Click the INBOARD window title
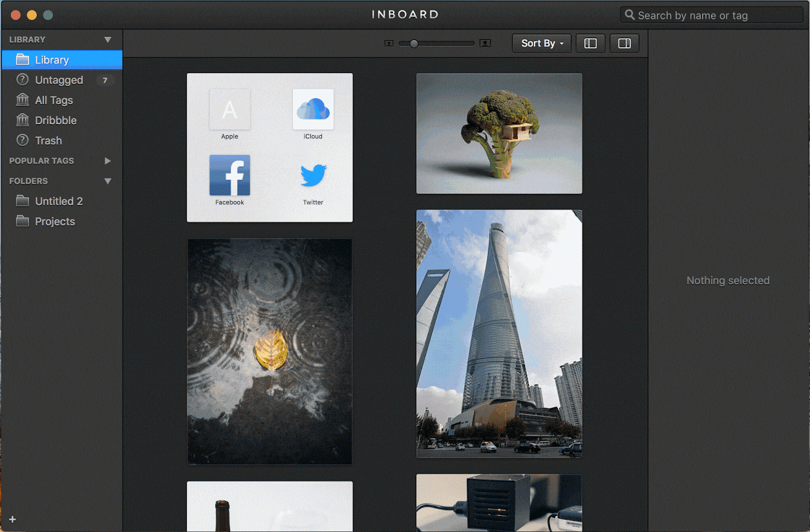 (x=405, y=14)
